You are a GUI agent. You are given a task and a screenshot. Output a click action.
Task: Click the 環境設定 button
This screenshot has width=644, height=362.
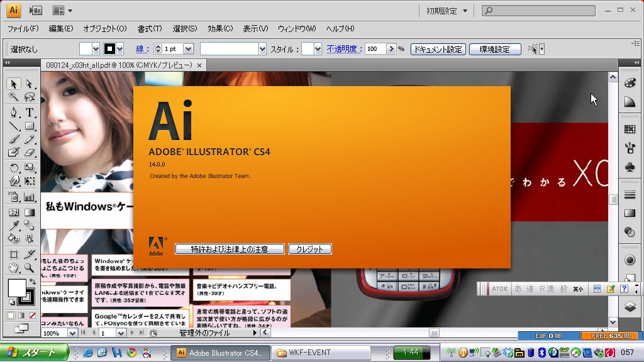pos(495,49)
